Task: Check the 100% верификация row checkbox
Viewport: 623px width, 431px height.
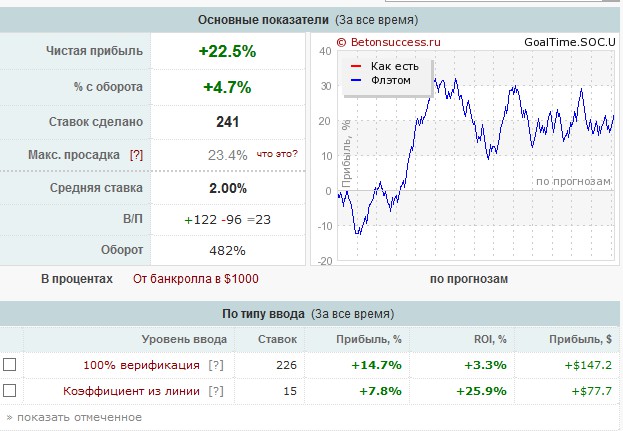Action: tap(10, 364)
